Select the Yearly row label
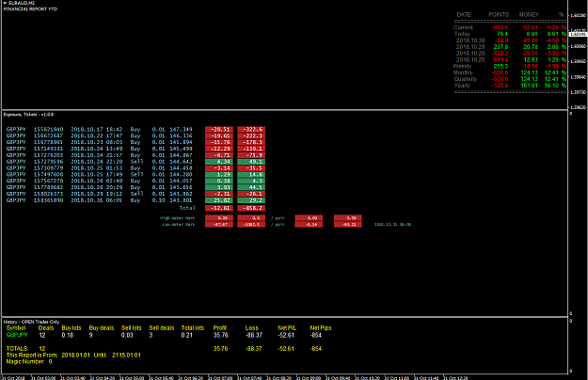Viewport: 588px width, 380px height. coord(462,85)
